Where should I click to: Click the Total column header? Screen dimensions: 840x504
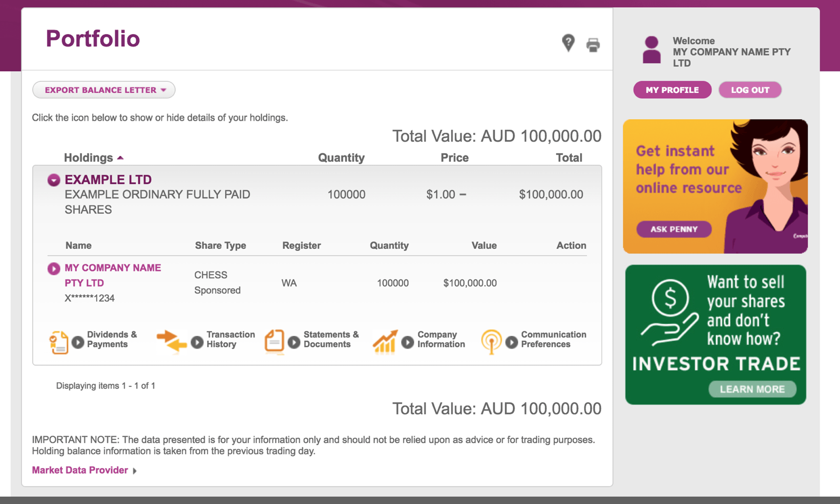[x=569, y=157]
